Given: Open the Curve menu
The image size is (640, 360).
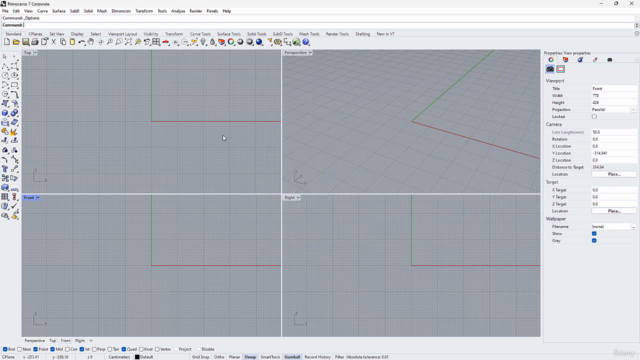Looking at the screenshot, I should pyautogui.click(x=42, y=11).
